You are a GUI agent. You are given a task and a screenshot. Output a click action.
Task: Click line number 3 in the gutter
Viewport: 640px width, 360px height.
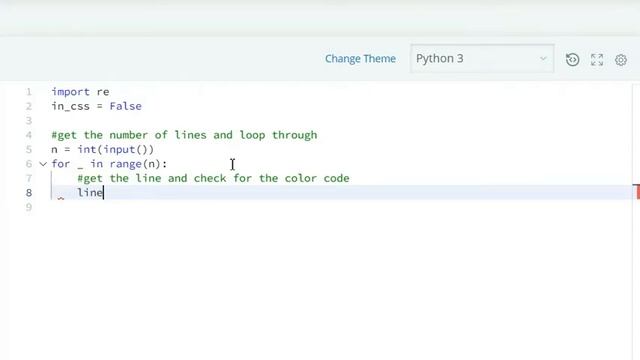29,121
